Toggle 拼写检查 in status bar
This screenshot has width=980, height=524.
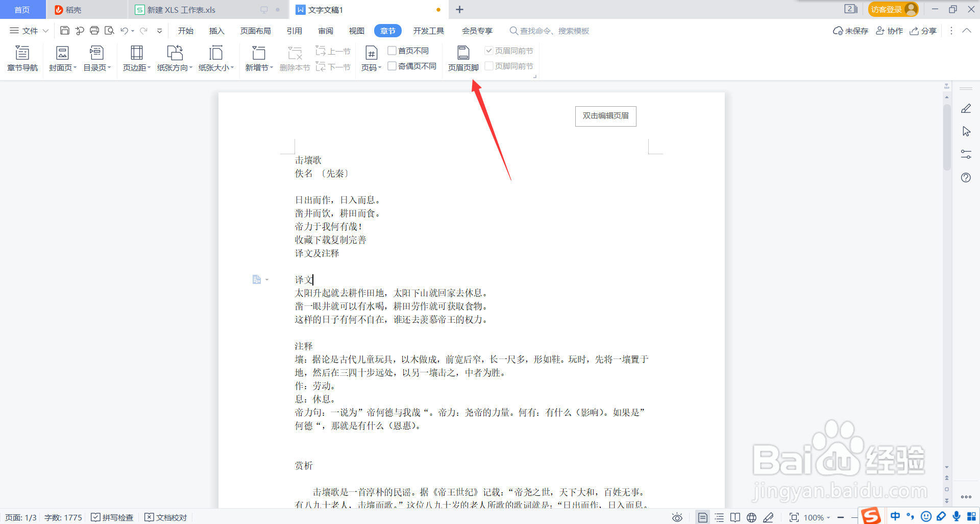112,517
